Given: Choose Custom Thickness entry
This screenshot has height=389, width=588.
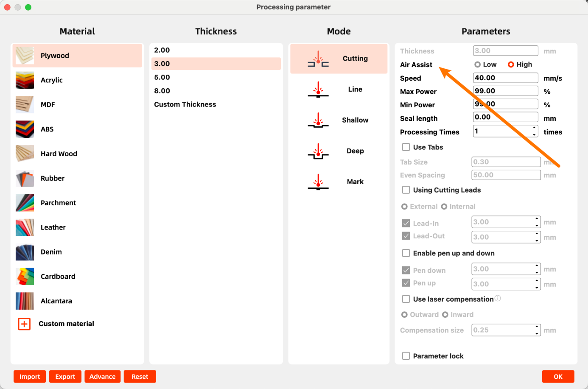Looking at the screenshot, I should pos(185,104).
